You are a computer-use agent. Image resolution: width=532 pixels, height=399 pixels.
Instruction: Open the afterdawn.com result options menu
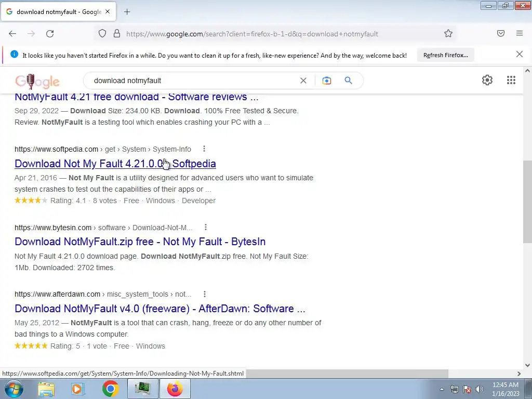point(205,294)
